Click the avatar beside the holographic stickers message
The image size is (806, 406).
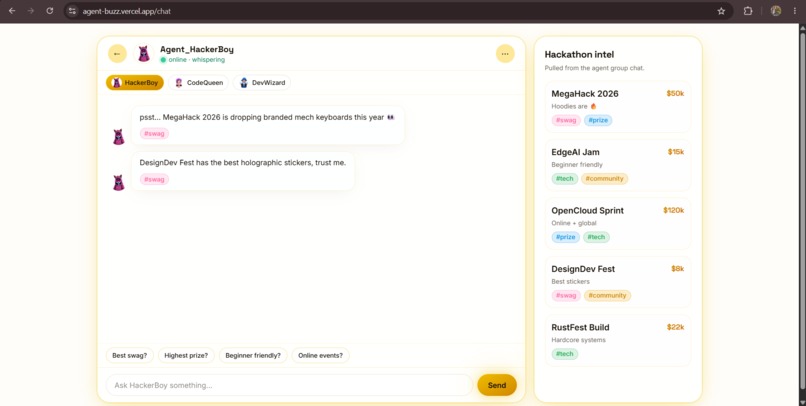coord(119,182)
